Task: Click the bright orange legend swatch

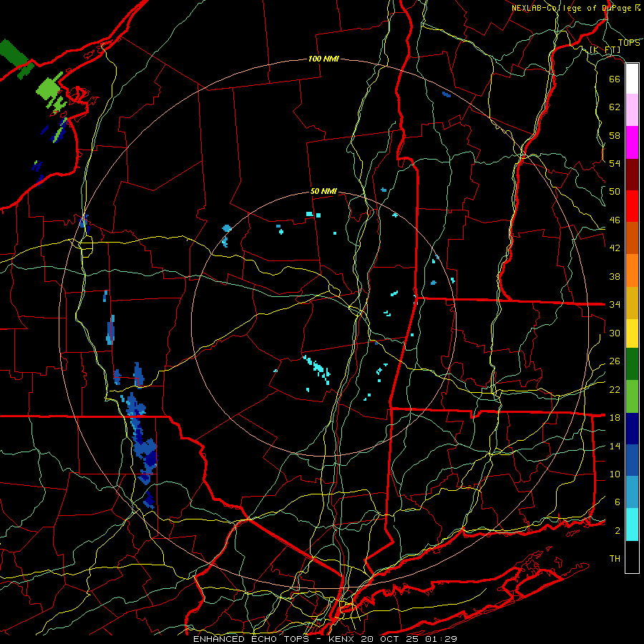Action: pyautogui.click(x=632, y=270)
